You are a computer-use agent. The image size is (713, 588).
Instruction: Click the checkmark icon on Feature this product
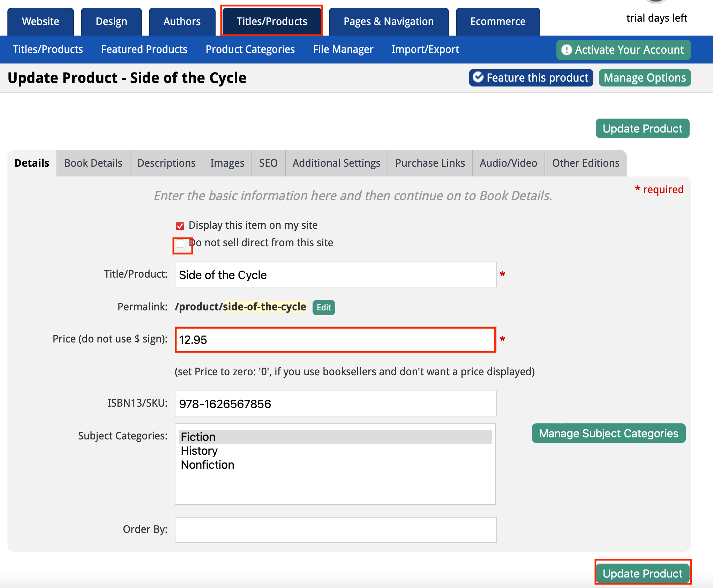click(x=478, y=77)
